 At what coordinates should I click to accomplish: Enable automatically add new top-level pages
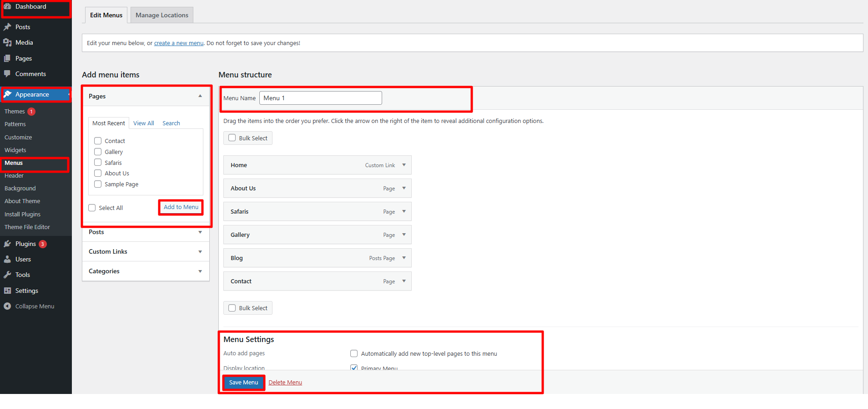click(354, 353)
